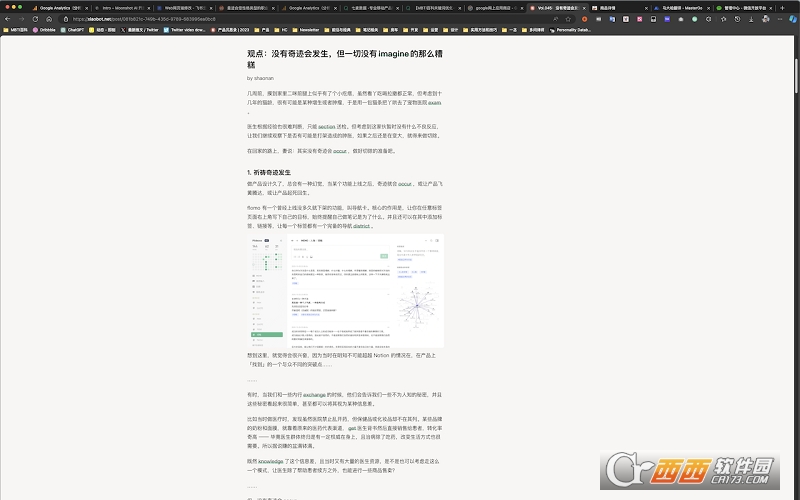Close the first Google Analytics tab
This screenshot has height=500, width=800.
[x=87, y=8]
